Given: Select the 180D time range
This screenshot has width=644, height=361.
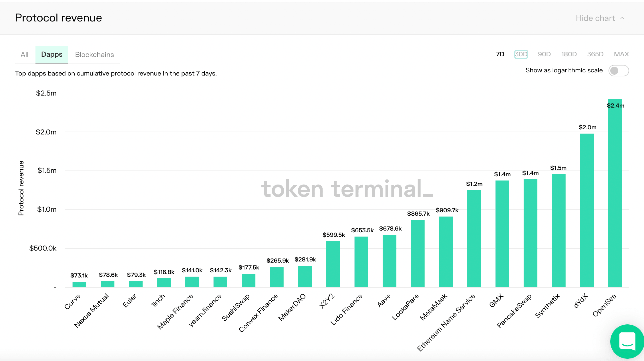Looking at the screenshot, I should point(569,54).
